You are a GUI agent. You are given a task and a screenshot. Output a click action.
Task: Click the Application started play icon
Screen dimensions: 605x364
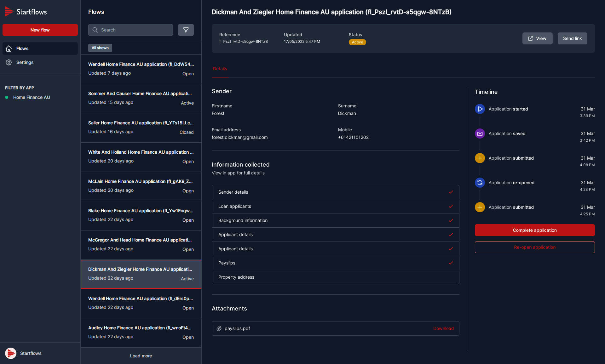(x=480, y=109)
